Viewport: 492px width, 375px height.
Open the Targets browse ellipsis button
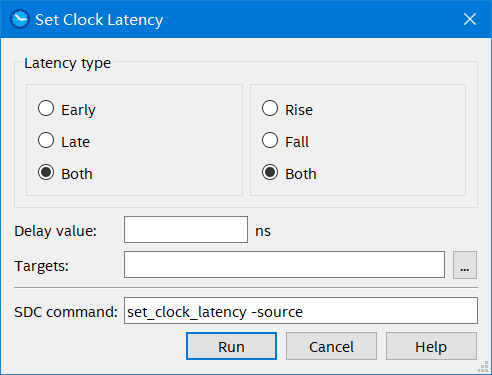point(465,265)
